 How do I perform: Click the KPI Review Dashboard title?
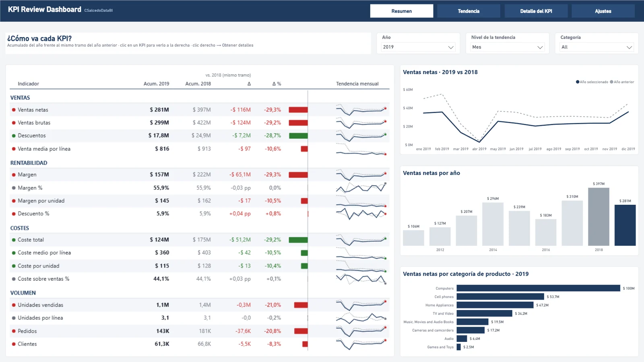45,10
